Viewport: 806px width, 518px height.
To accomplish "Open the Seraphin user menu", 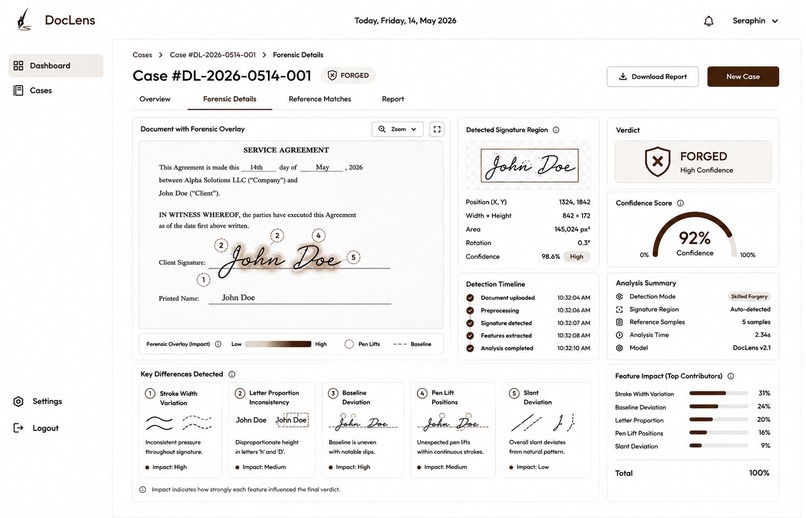I will pyautogui.click(x=755, y=21).
